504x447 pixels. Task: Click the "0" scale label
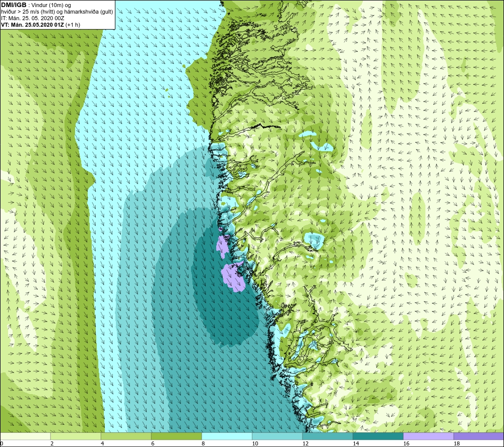[2, 443]
